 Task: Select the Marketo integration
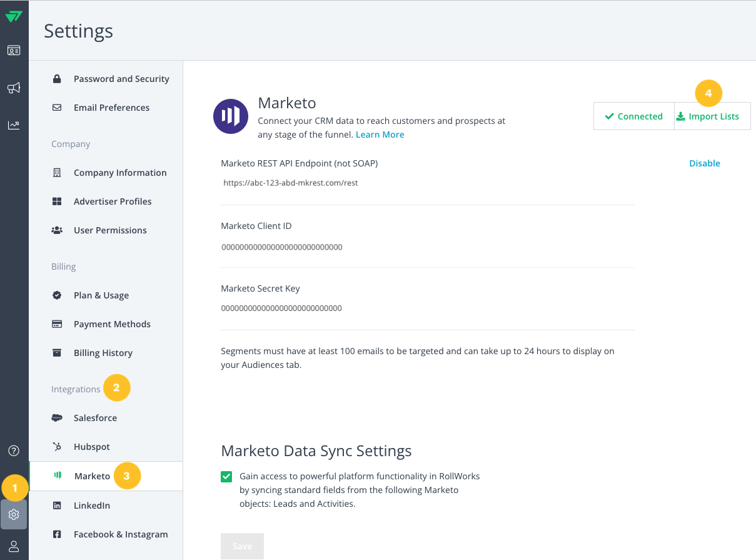(106, 476)
